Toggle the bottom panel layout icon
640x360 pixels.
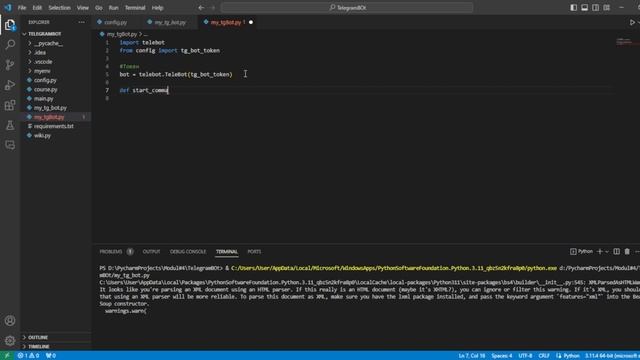(x=584, y=7)
